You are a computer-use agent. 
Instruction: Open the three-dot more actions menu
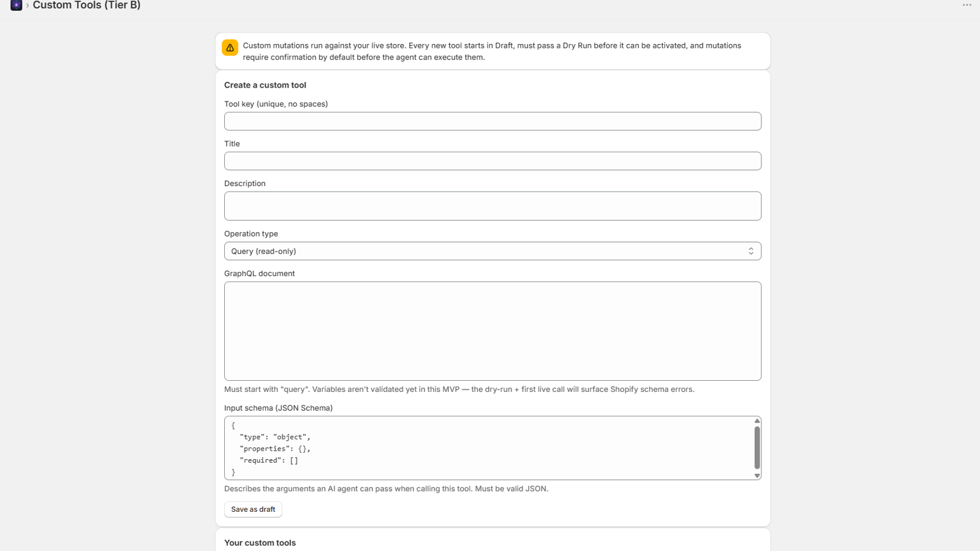tap(967, 5)
